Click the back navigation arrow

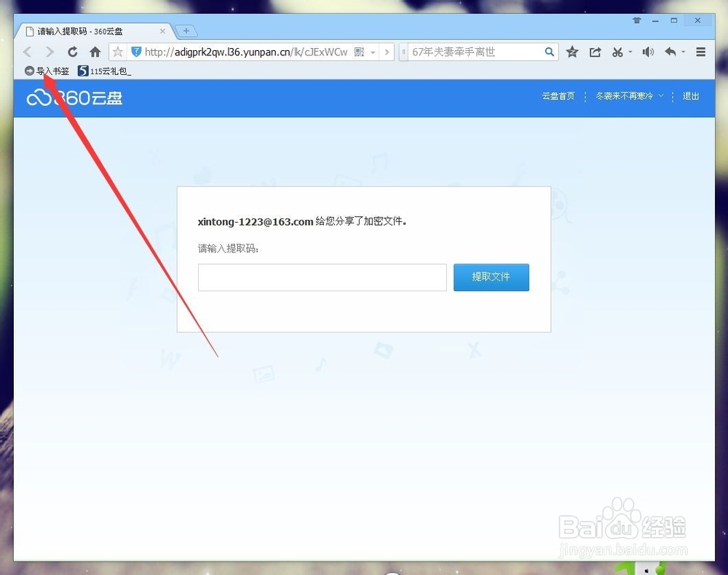pyautogui.click(x=26, y=52)
